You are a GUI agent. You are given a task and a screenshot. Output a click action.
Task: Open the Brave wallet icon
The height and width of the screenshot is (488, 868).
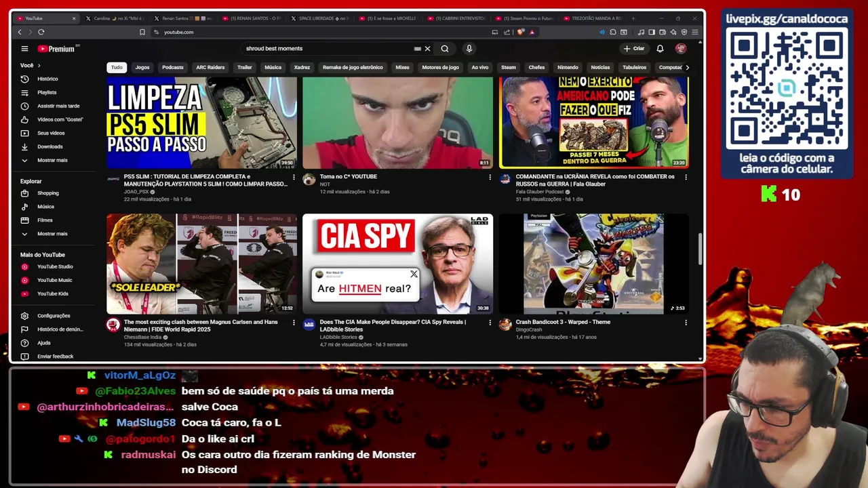663,32
